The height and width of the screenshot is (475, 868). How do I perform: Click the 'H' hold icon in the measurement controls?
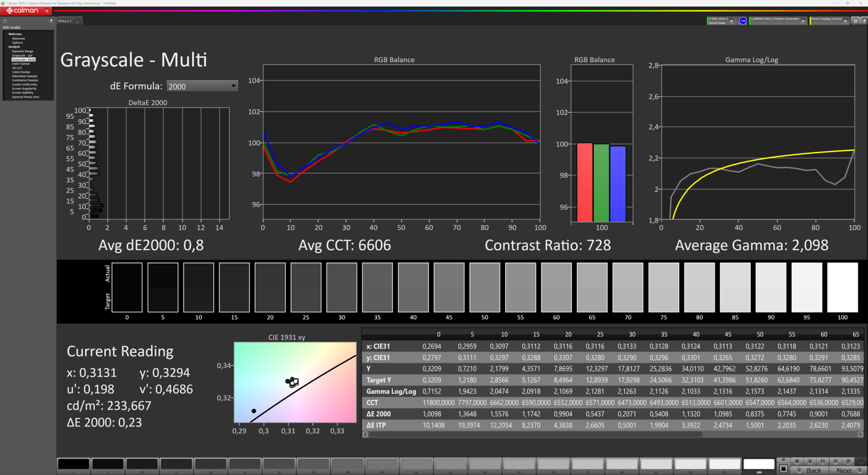pos(823,461)
